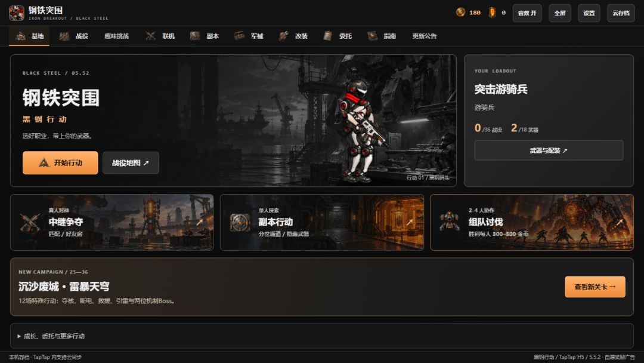This screenshot has width=644, height=363.
Task: Click the 钢铁突围 game logo icon
Action: (x=17, y=13)
